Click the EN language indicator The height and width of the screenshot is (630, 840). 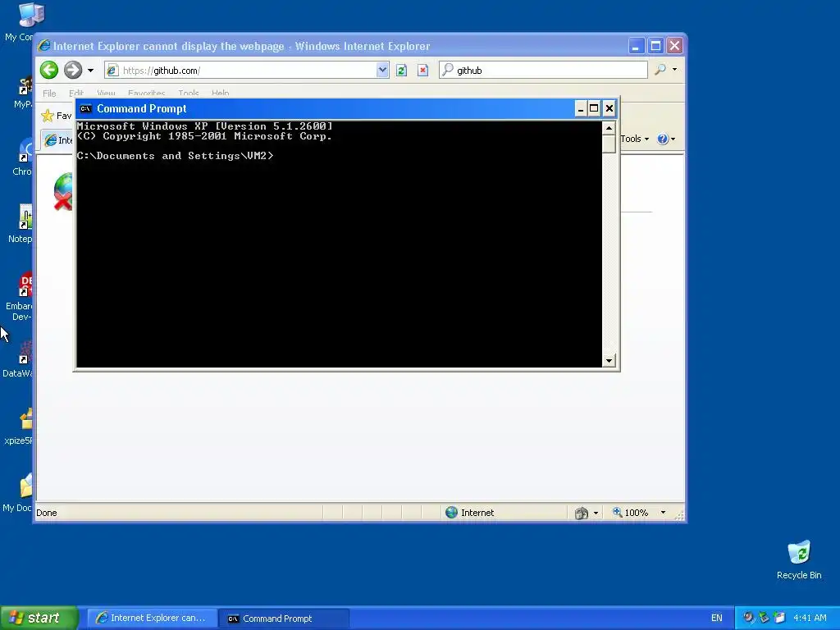point(717,619)
